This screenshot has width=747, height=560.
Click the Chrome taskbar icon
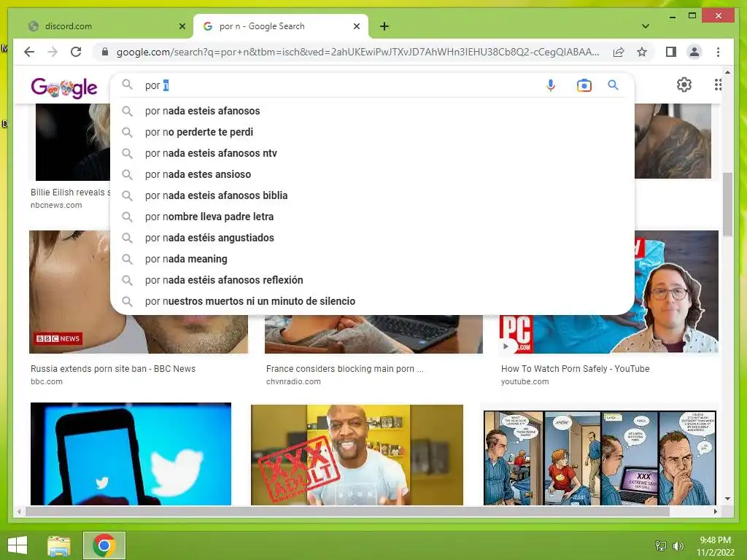coord(104,545)
